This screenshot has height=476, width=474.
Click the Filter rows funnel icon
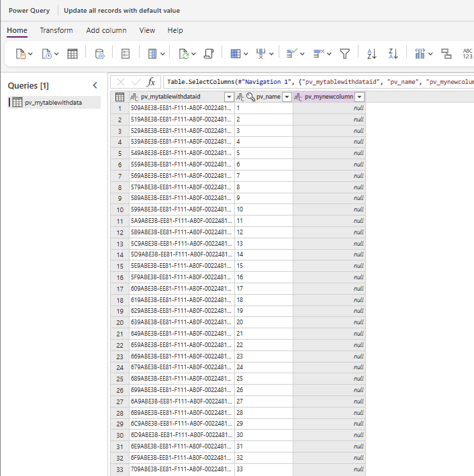coord(344,54)
